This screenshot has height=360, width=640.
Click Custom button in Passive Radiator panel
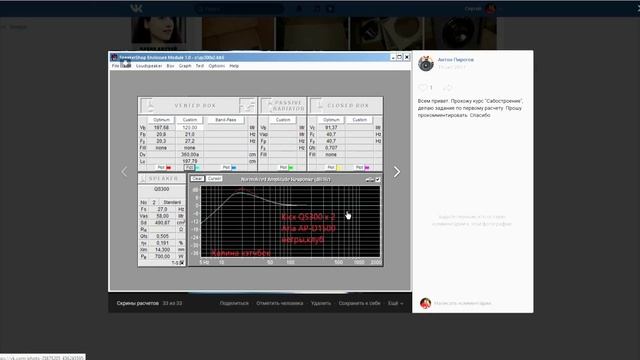point(282,120)
